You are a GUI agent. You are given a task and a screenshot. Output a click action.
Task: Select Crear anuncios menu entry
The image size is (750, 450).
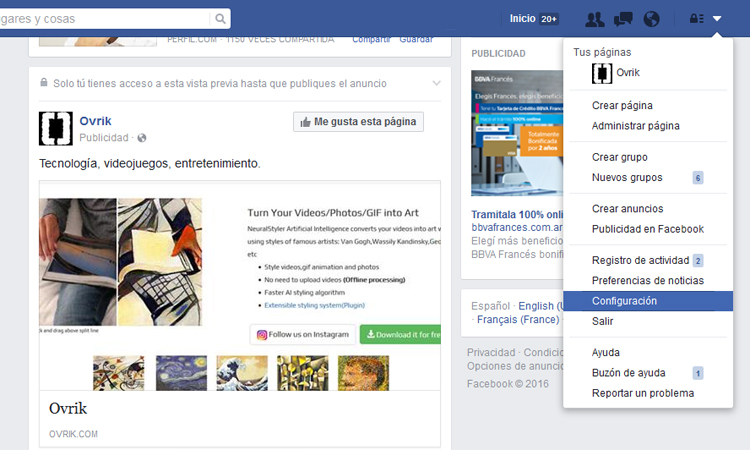[x=627, y=209]
